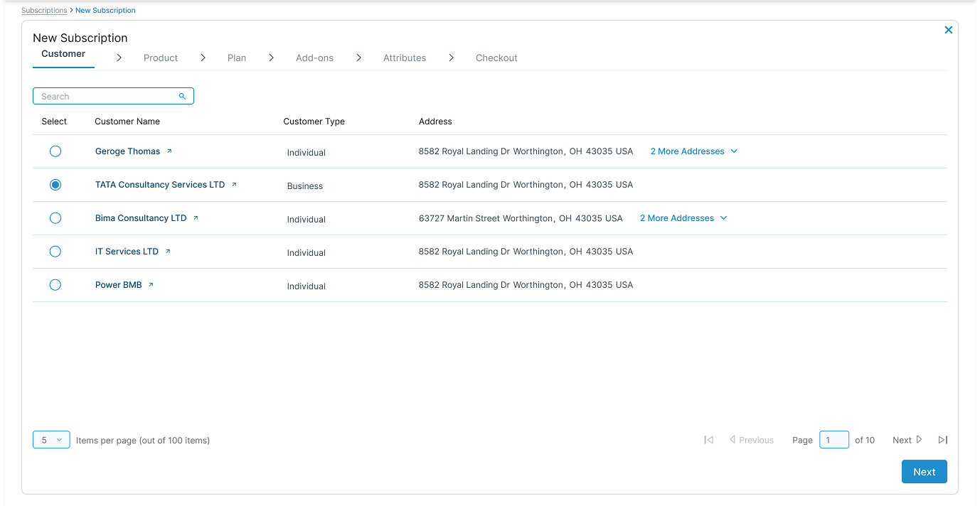Open Power BMB customer link
Screen dimensions: 980x506
[x=119, y=285]
